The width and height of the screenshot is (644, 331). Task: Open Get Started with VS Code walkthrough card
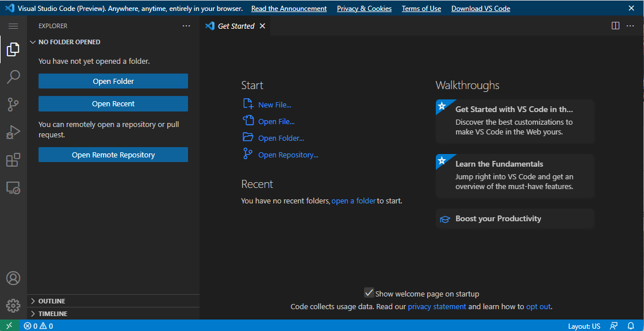coord(515,121)
